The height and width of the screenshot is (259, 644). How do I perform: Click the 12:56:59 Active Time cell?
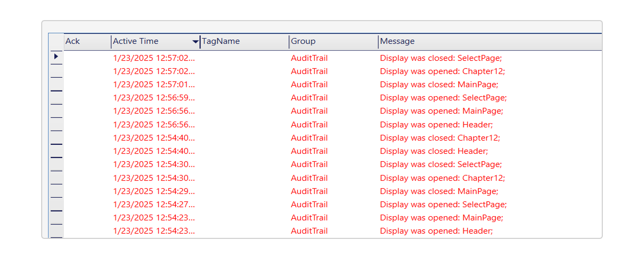coord(156,98)
